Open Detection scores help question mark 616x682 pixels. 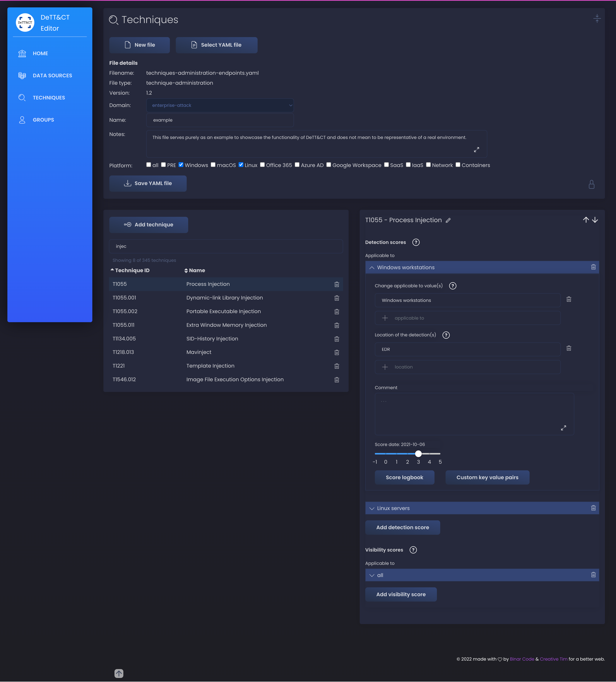coord(416,242)
